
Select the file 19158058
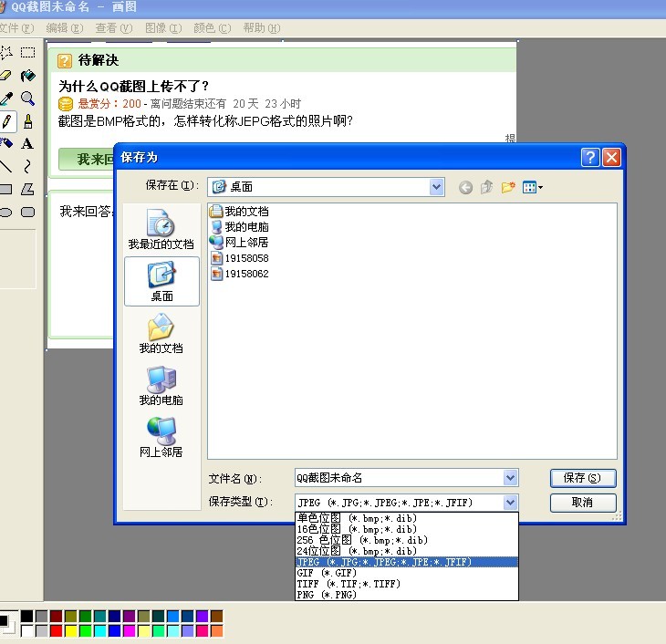coord(240,258)
